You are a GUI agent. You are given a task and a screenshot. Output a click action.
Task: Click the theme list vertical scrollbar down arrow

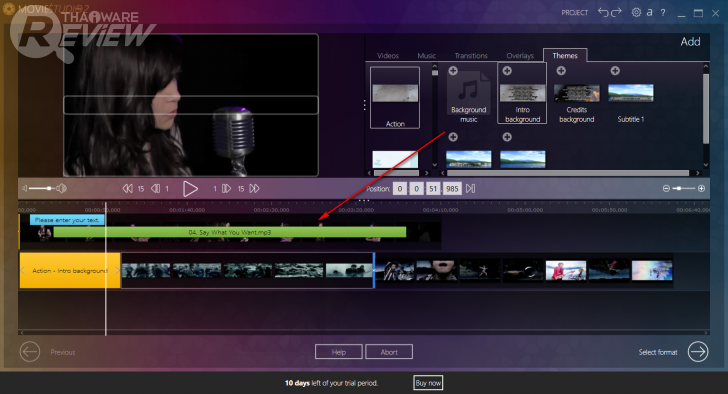pos(435,165)
